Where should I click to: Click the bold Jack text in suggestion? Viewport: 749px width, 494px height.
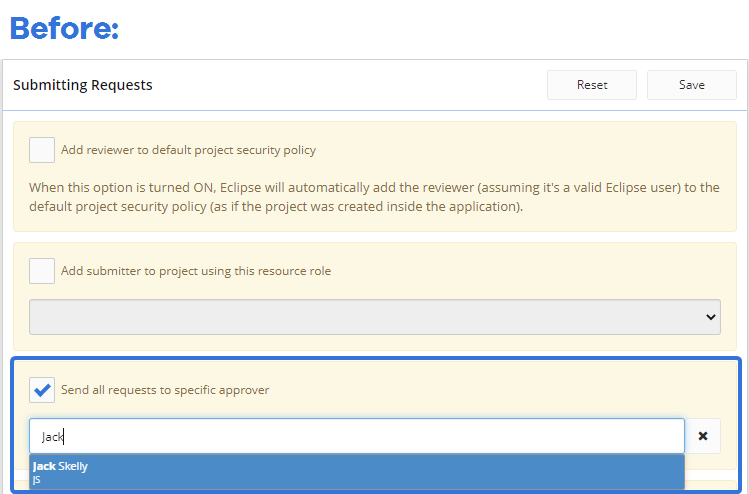point(44,466)
